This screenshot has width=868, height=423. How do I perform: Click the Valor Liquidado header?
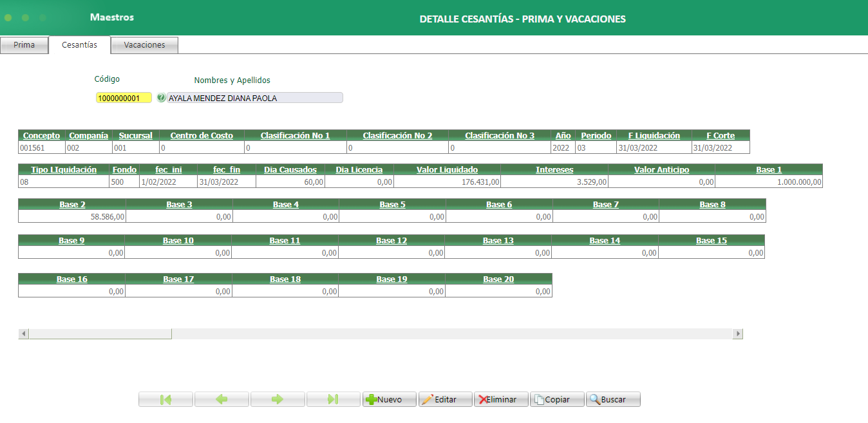click(447, 169)
